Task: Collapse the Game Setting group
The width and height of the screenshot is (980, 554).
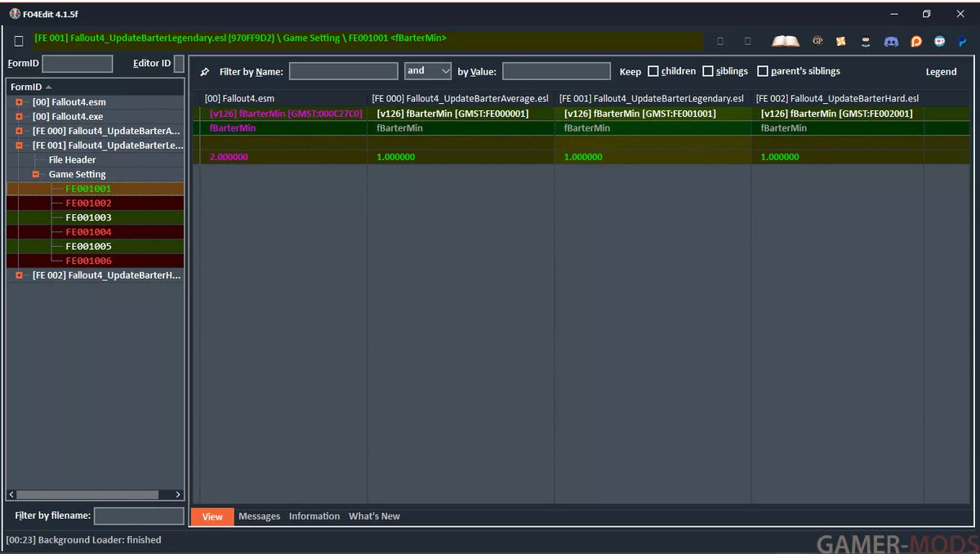Action: (36, 174)
